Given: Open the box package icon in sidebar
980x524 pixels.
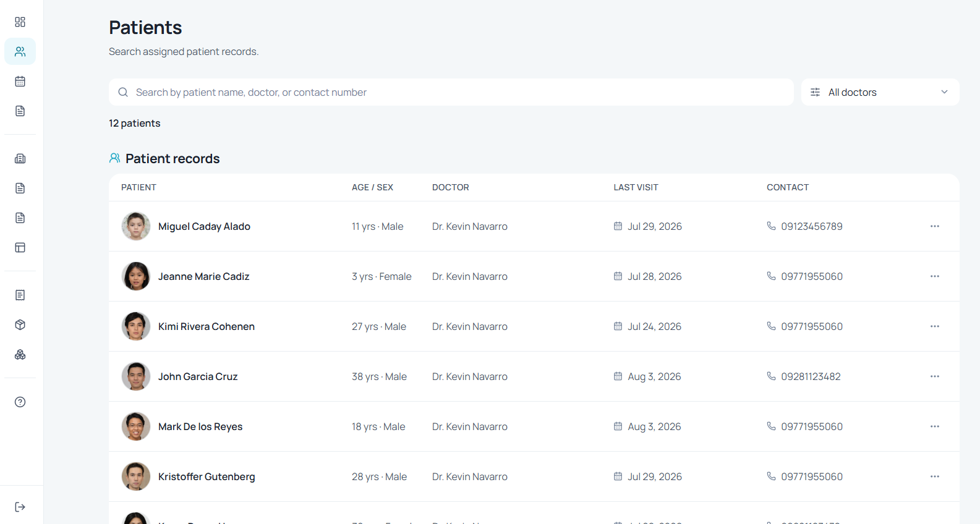Looking at the screenshot, I should pyautogui.click(x=20, y=324).
